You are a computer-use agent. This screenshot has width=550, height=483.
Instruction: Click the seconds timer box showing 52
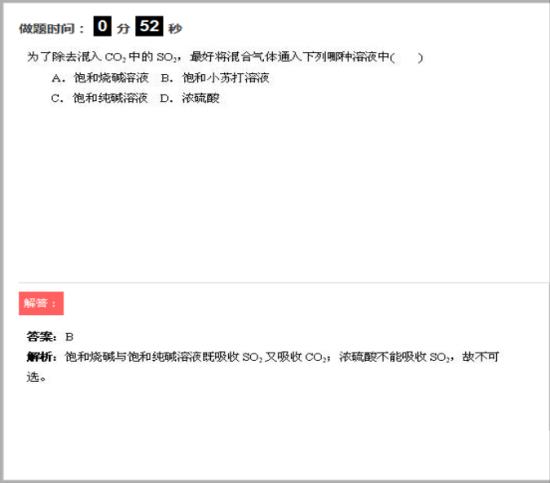point(149,26)
